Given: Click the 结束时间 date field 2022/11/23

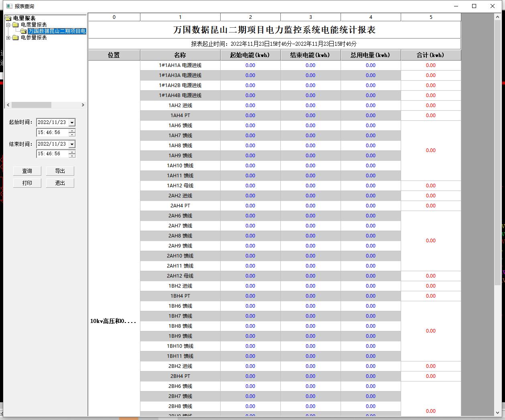Looking at the screenshot, I should (x=52, y=144).
